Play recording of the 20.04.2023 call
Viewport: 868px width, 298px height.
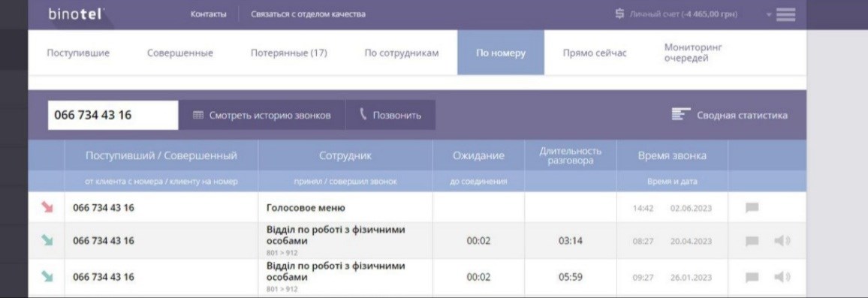tap(782, 241)
